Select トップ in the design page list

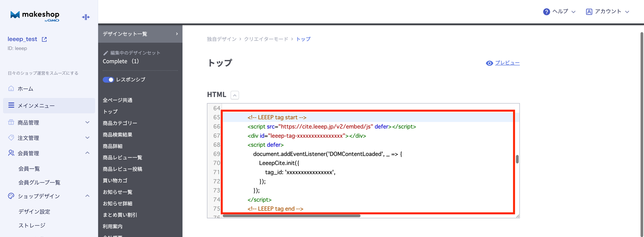click(x=110, y=112)
